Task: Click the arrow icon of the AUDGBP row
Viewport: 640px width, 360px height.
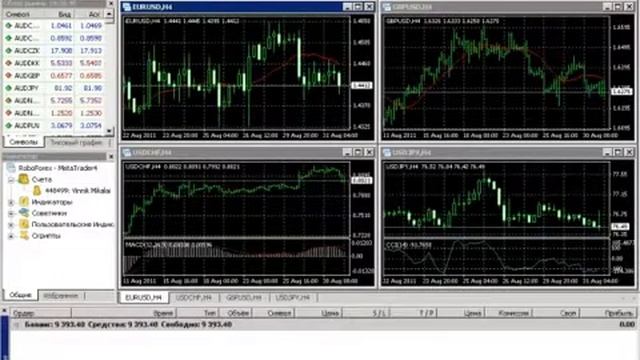Action: [8, 76]
